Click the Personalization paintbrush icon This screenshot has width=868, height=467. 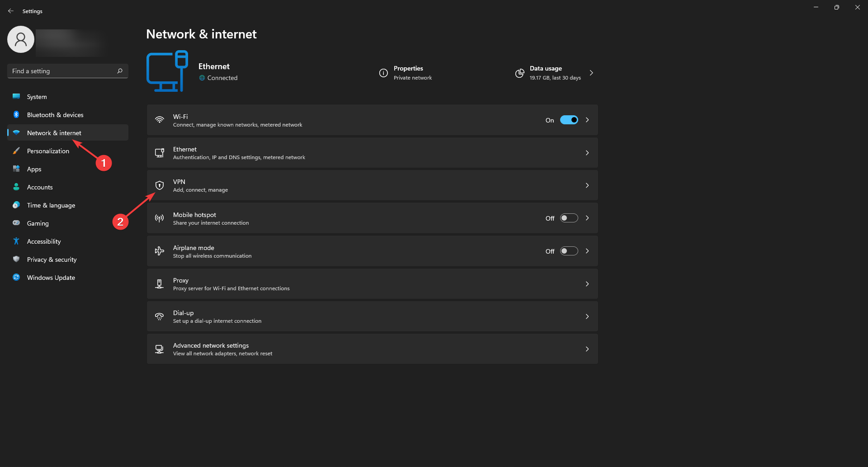(16, 151)
